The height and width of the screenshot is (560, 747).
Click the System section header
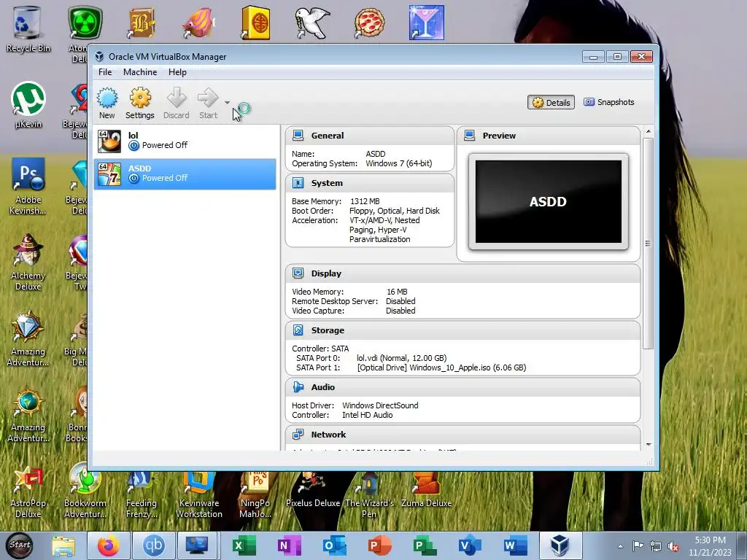click(x=370, y=183)
